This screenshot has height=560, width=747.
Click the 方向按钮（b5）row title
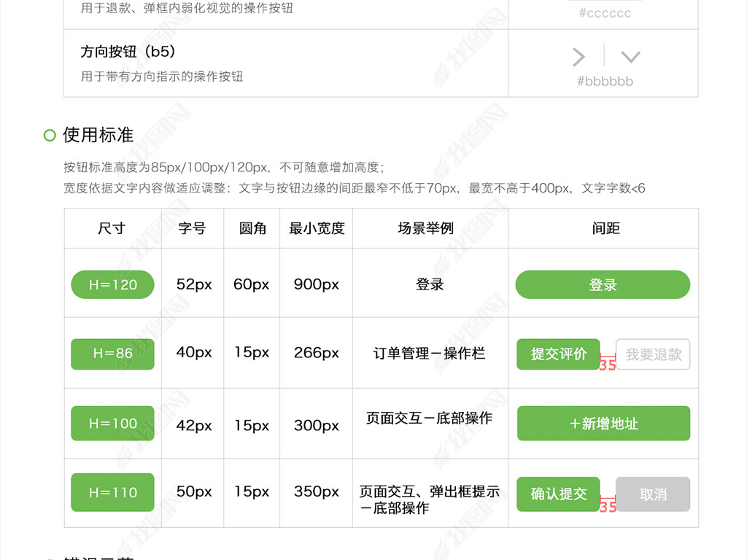[128, 52]
